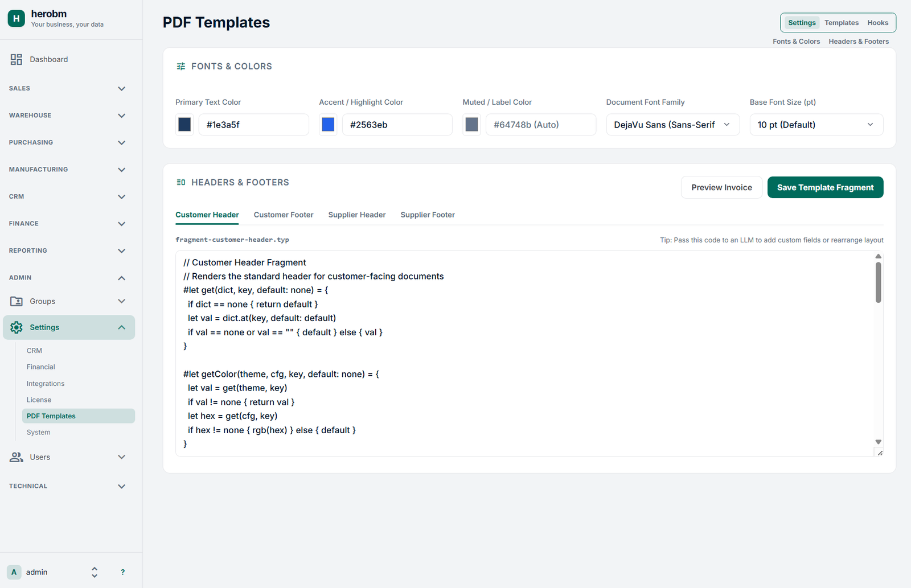This screenshot has width=911, height=588.
Task: Click the Accent color hex field #2563eb
Action: [x=397, y=125]
